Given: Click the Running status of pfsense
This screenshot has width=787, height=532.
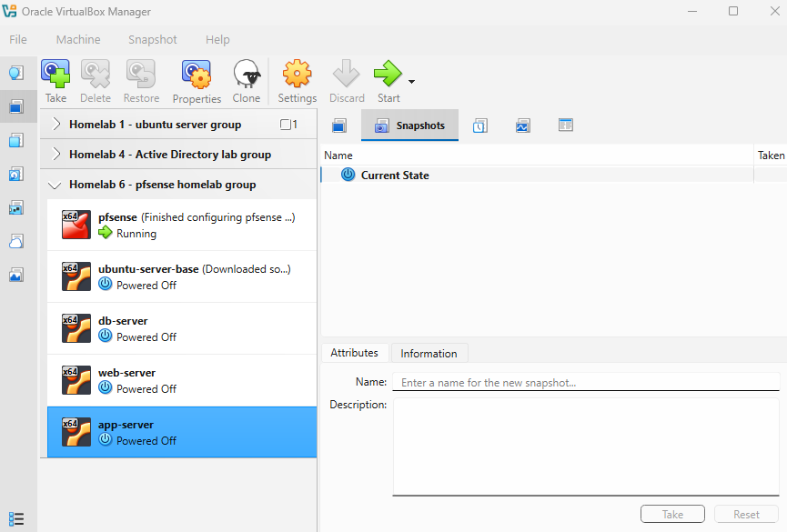Looking at the screenshot, I should click(136, 234).
